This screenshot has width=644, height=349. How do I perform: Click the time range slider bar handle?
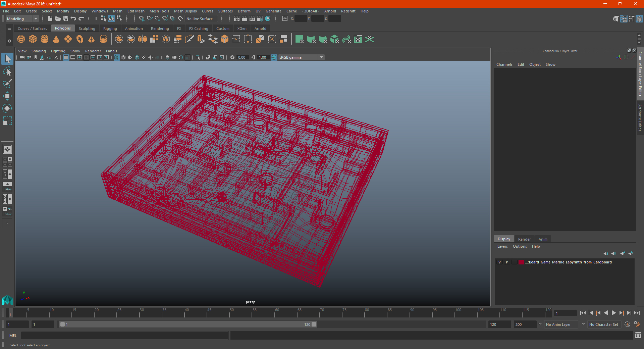pos(188,325)
